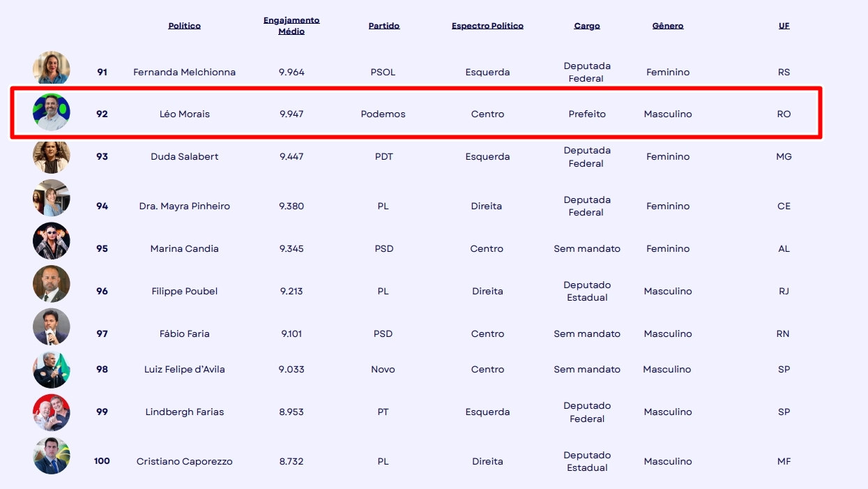The image size is (868, 489).
Task: Click the Cargo column header
Action: 587,26
